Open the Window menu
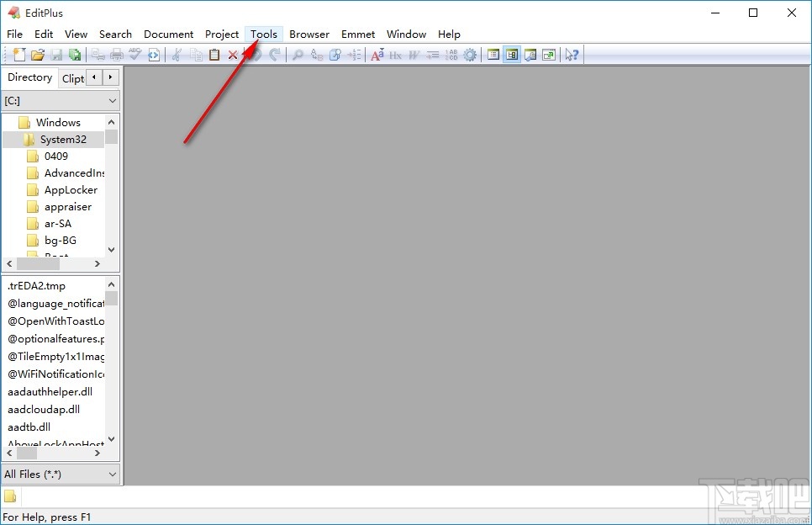This screenshot has width=812, height=525. [407, 34]
